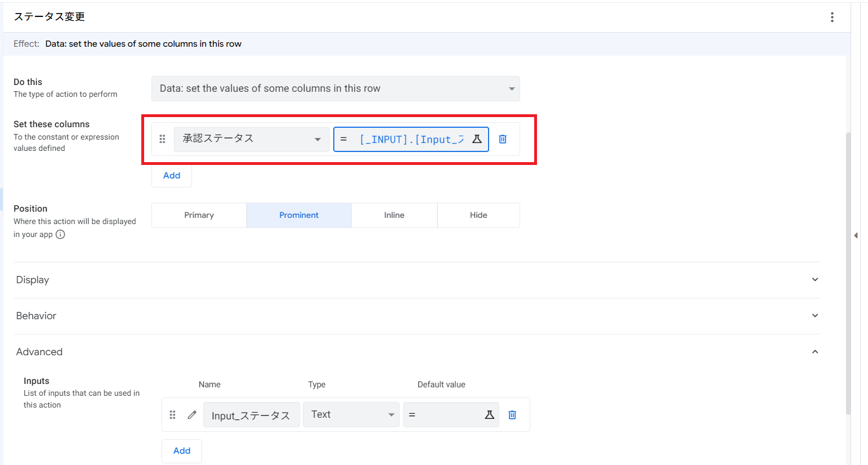Image resolution: width=868 pixels, height=465 pixels.
Task: Open the three-dot menu for ステータス変更
Action: pyautogui.click(x=832, y=17)
